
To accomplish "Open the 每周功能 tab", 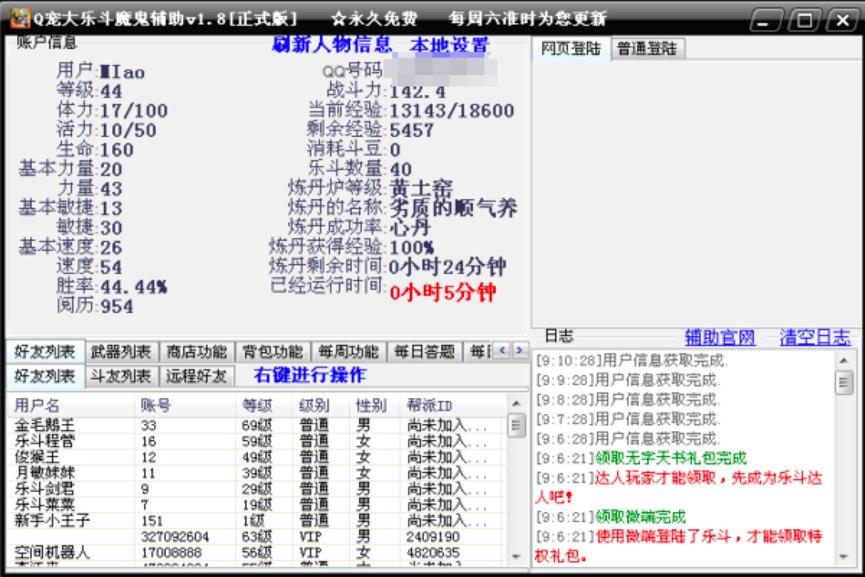I will tap(349, 351).
